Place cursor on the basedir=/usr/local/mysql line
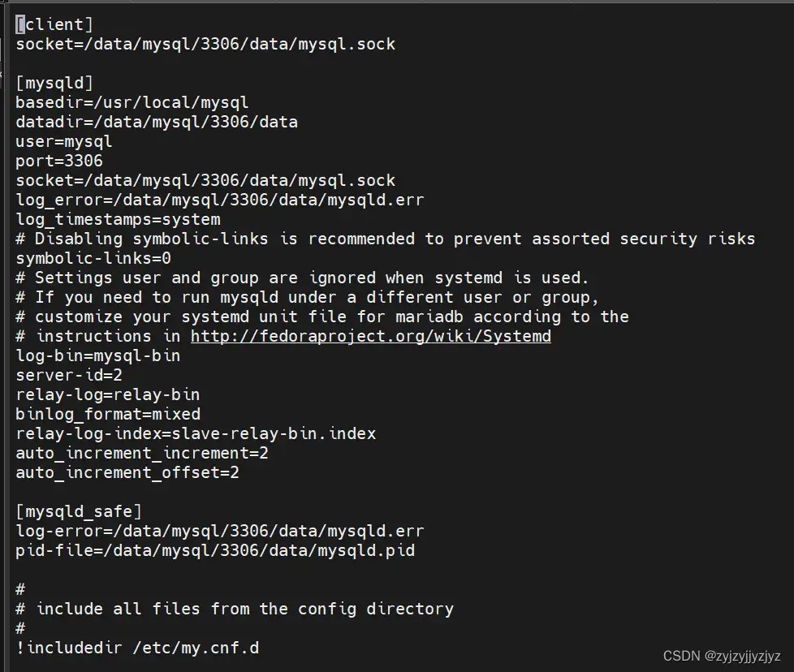Image resolution: width=794 pixels, height=672 pixels. pos(132,102)
